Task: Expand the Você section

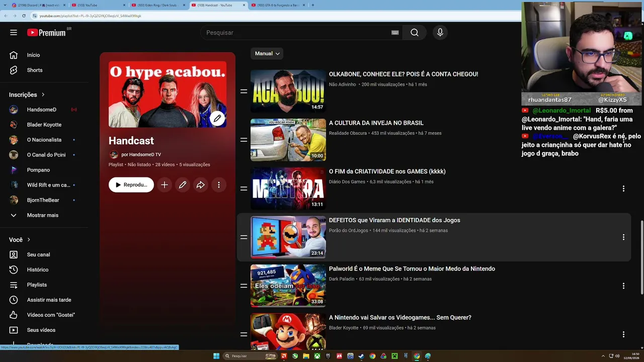Action: pos(20,240)
